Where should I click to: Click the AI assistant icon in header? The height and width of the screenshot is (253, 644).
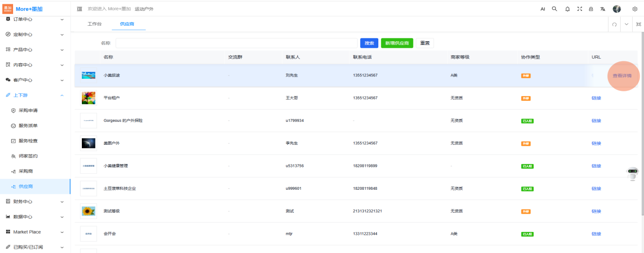pyautogui.click(x=543, y=9)
